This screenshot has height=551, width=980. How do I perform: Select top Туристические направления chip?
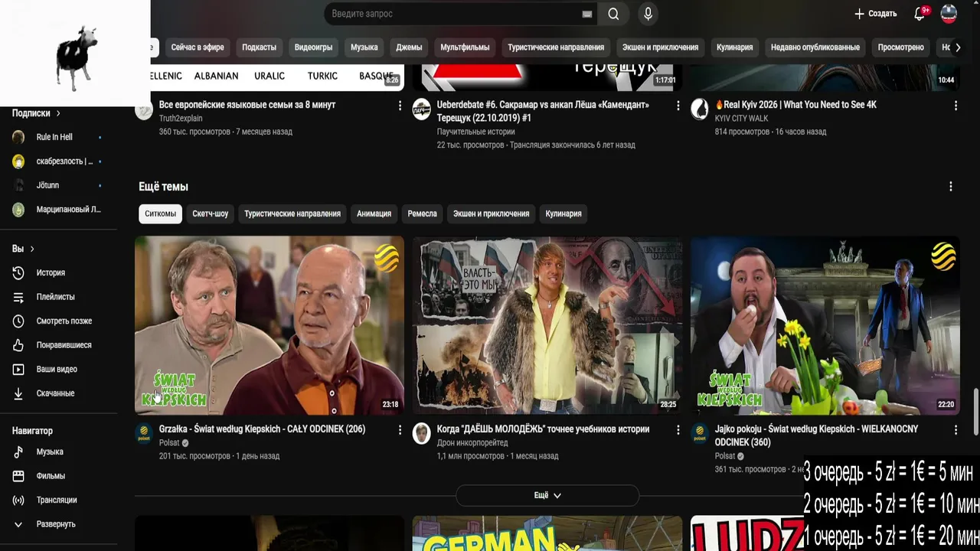(x=556, y=47)
